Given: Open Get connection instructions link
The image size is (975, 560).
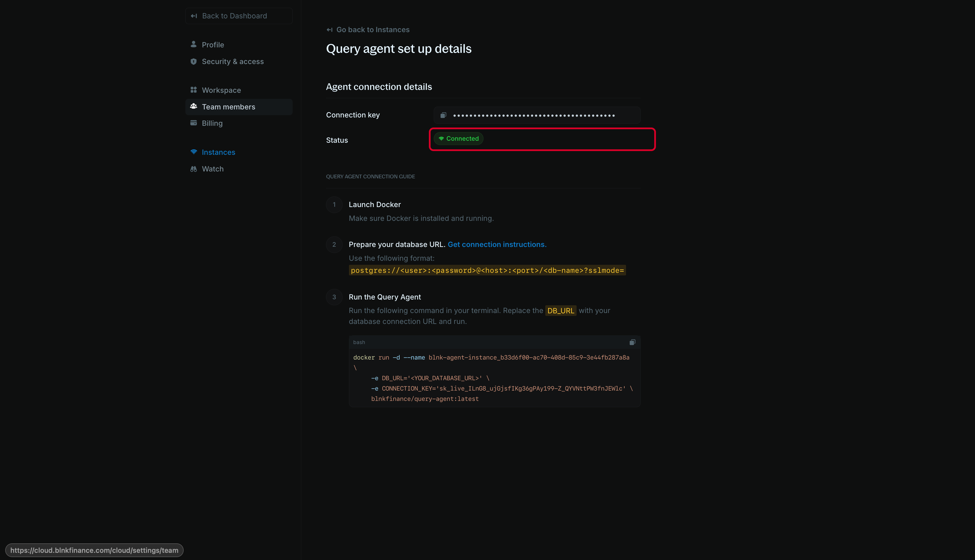Looking at the screenshot, I should (x=496, y=244).
